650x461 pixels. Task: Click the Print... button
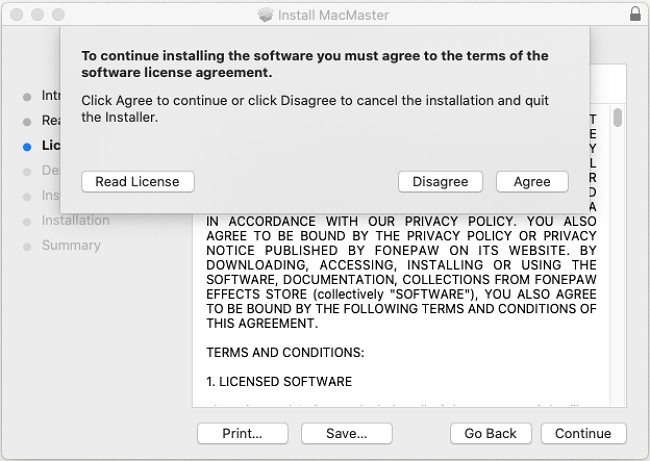[243, 433]
